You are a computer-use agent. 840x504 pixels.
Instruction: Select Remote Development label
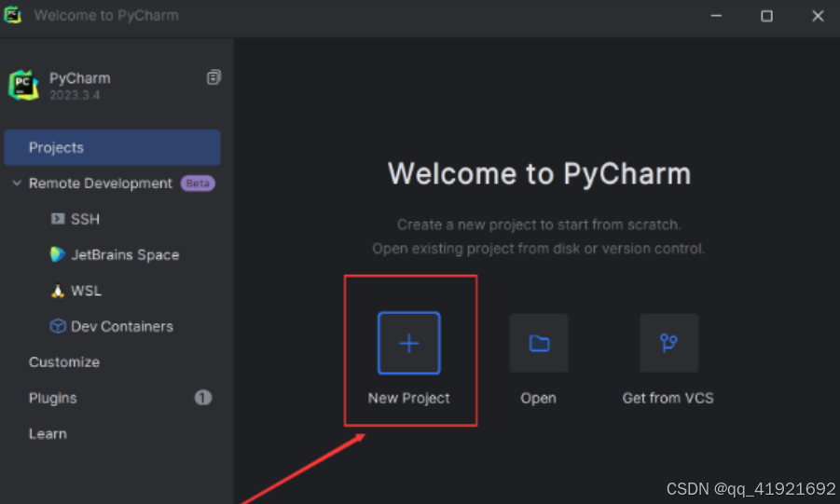coord(100,184)
